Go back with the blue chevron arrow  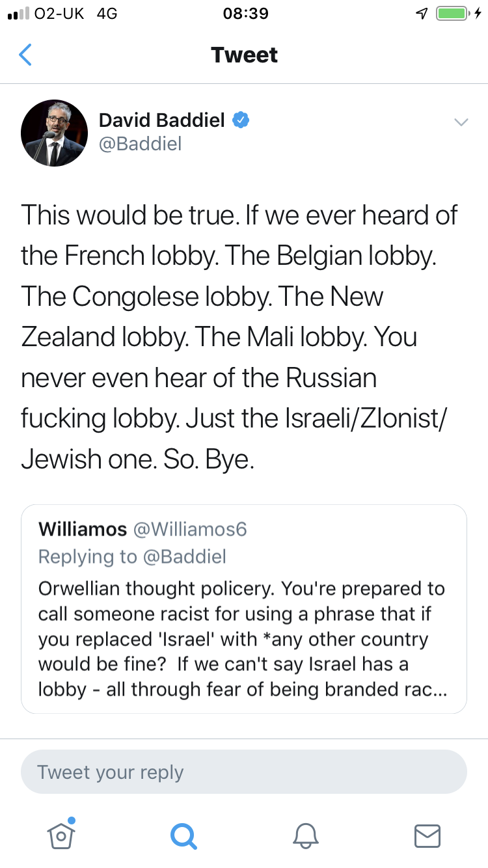click(25, 55)
